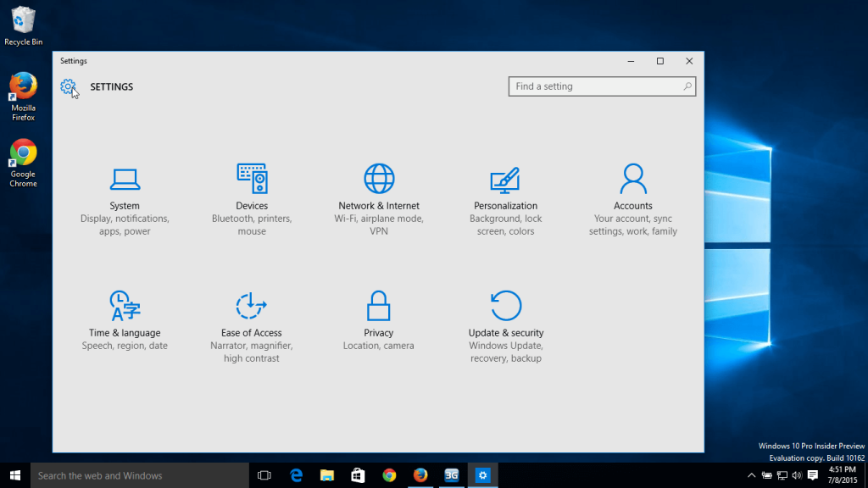Click the "Display, notifications, apps, power" description

pyautogui.click(x=125, y=225)
